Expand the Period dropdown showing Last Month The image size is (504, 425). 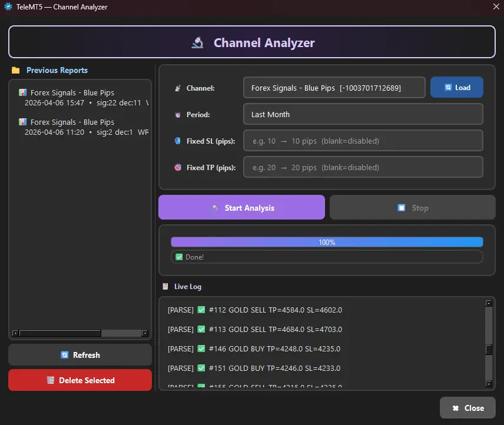[x=363, y=114]
